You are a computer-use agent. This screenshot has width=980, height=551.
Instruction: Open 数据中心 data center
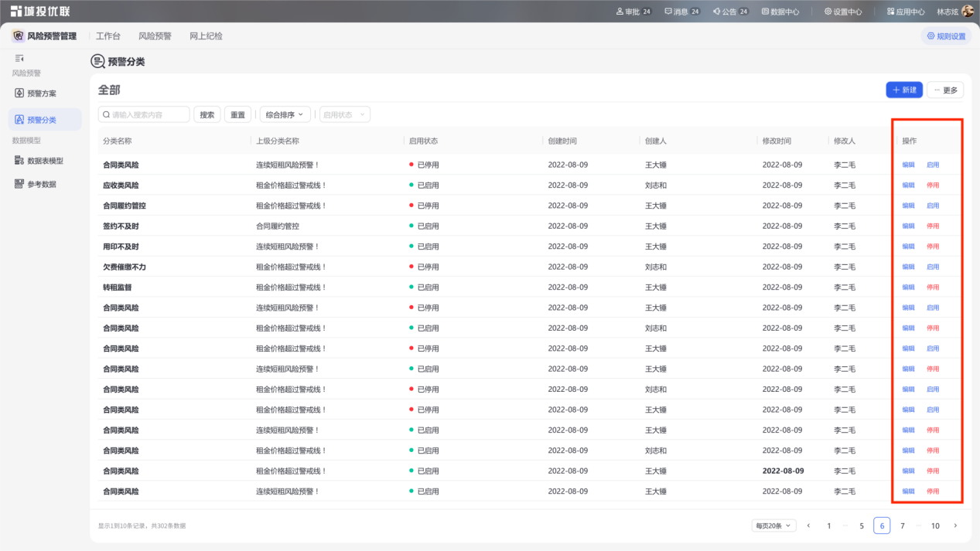pyautogui.click(x=780, y=12)
